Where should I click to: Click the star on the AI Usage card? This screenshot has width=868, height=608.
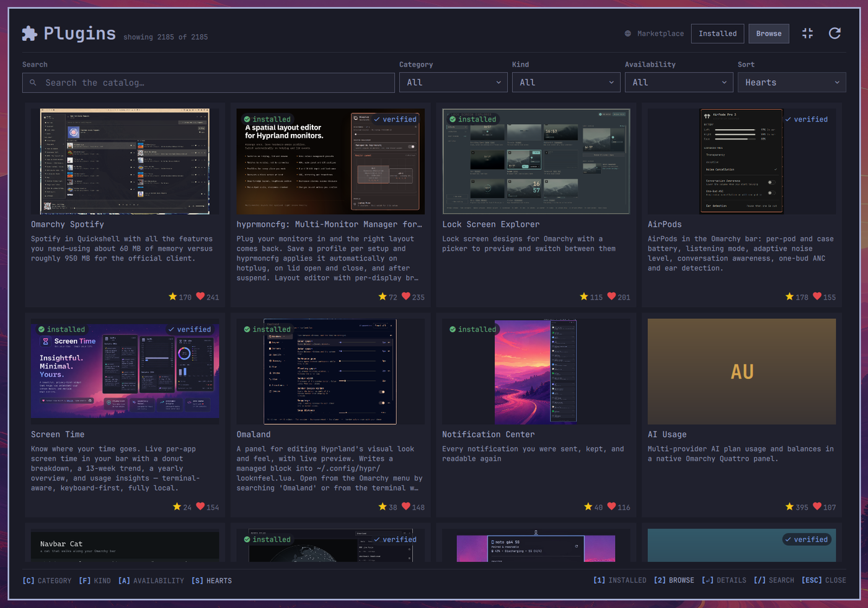click(x=789, y=507)
